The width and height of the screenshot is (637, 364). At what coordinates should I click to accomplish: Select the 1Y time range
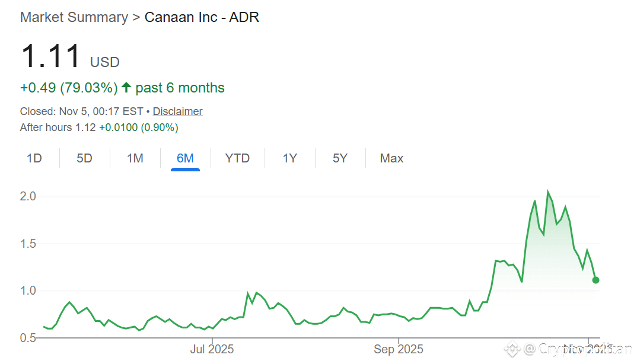tap(289, 158)
